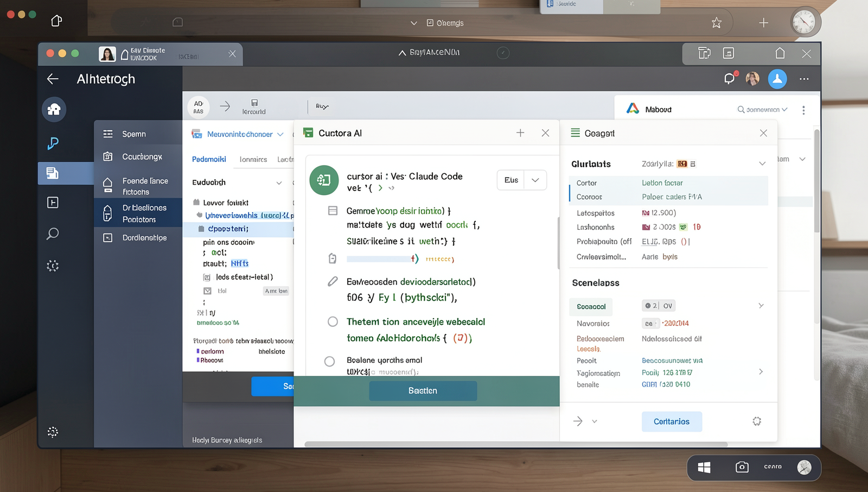Expand the Euduobgh dropdown chevron
This screenshot has height=492, width=868.
[x=279, y=183]
